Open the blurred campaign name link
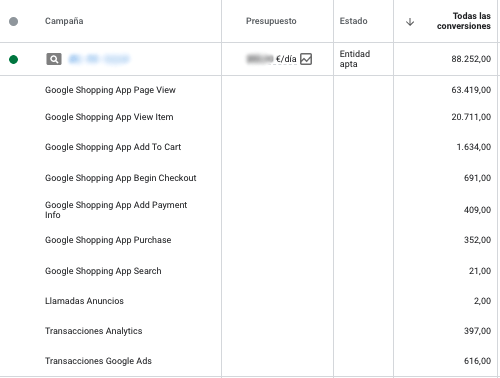This screenshot has height=378, width=500. coord(99,59)
